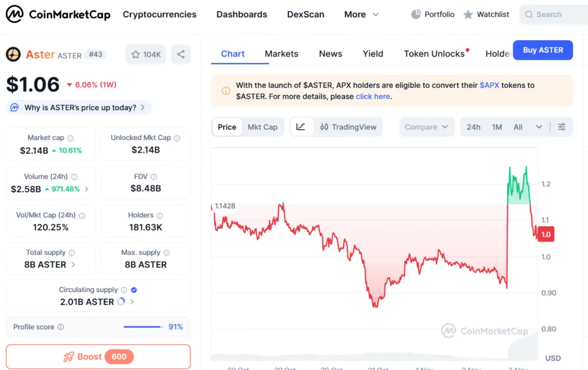Screen dimensions: 588x370
Task: Select the line chart view icon
Action: tap(300, 127)
